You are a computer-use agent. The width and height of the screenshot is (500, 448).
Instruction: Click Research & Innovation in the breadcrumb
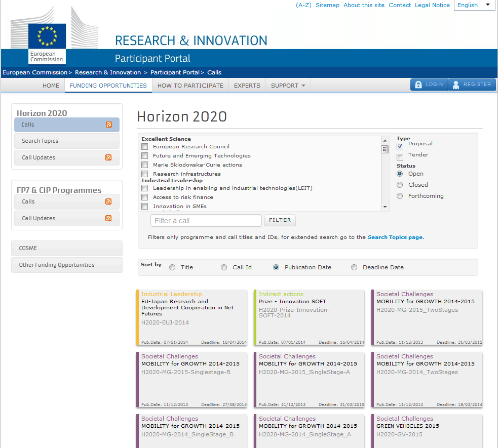point(108,72)
